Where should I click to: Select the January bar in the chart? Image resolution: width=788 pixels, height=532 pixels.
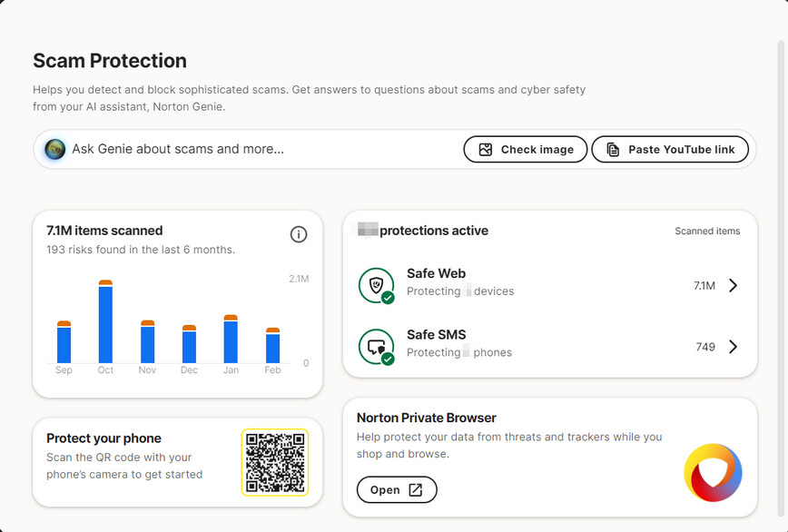[x=231, y=340]
